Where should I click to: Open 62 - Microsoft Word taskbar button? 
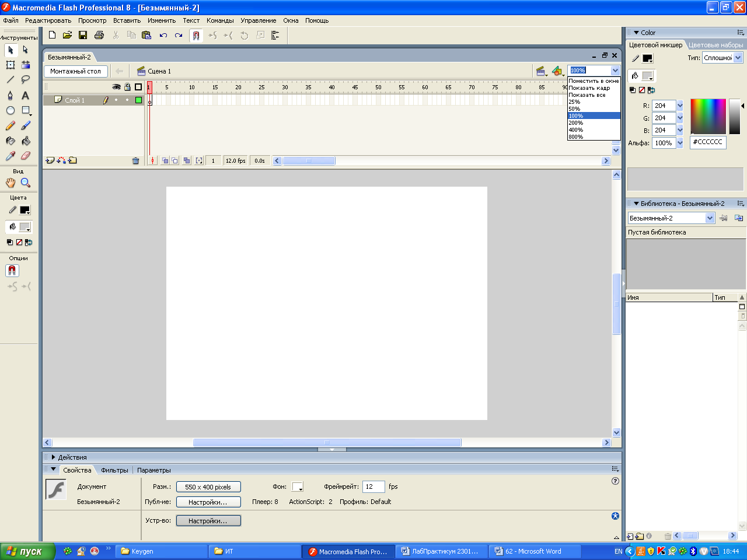(535, 551)
